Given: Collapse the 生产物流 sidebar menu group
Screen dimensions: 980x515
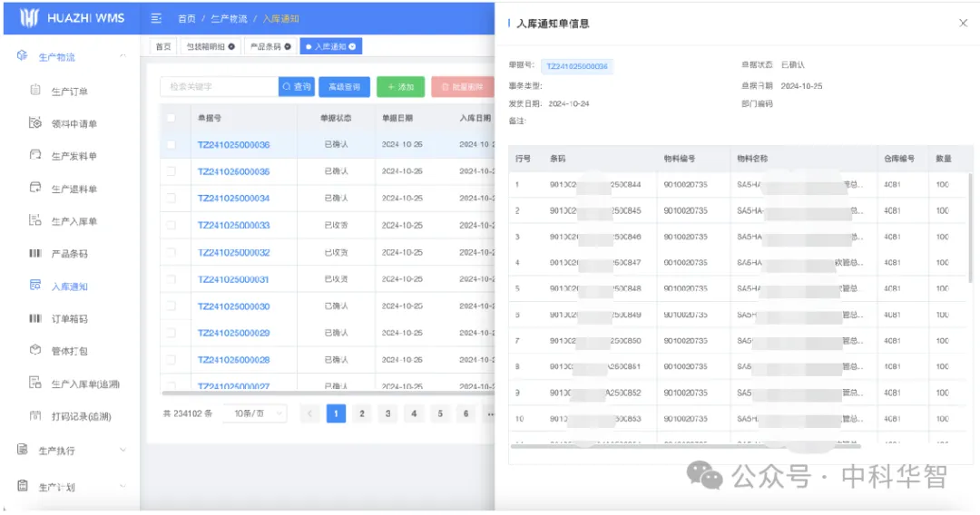Looking at the screenshot, I should click(x=122, y=57).
